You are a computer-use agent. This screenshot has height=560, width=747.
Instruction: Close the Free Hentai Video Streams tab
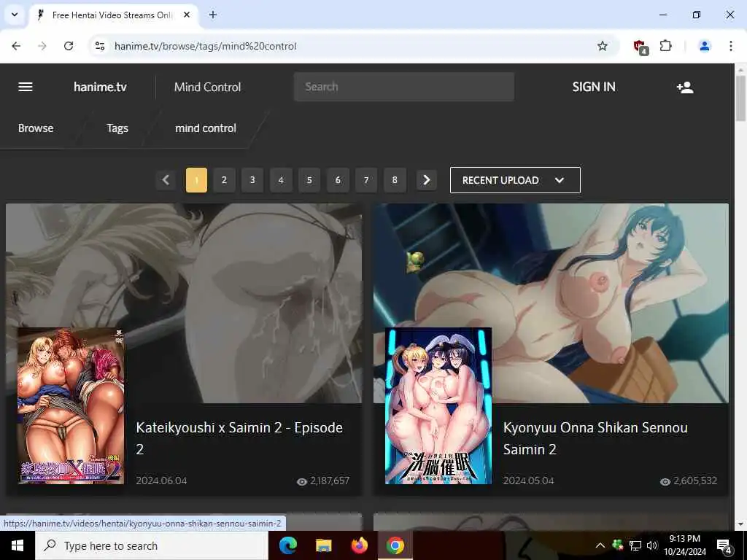[x=187, y=15]
